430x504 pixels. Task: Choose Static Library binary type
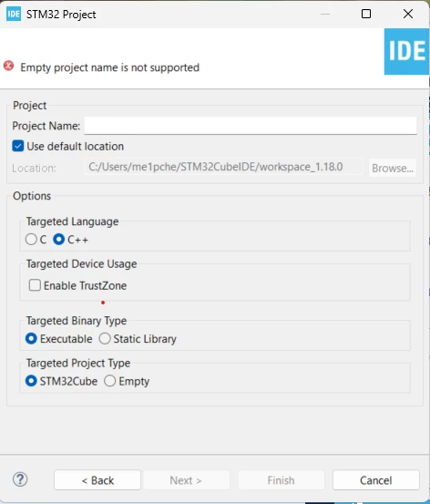105,338
